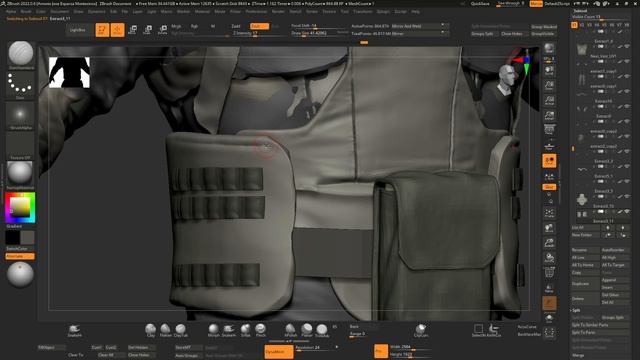Click the Rename subtool button
The width and height of the screenshot is (640, 360).
click(585, 250)
